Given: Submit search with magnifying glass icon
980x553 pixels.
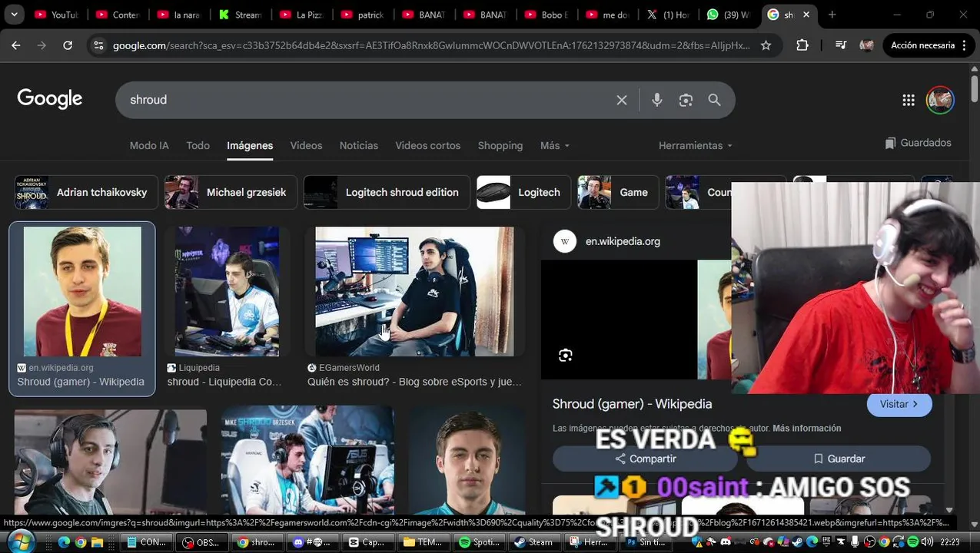Looking at the screenshot, I should (715, 100).
